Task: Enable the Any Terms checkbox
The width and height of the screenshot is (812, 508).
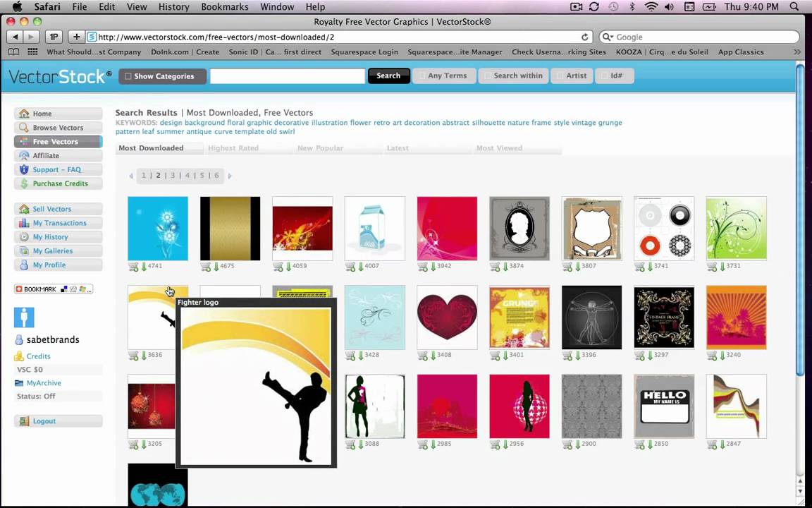Action: pyautogui.click(x=422, y=76)
